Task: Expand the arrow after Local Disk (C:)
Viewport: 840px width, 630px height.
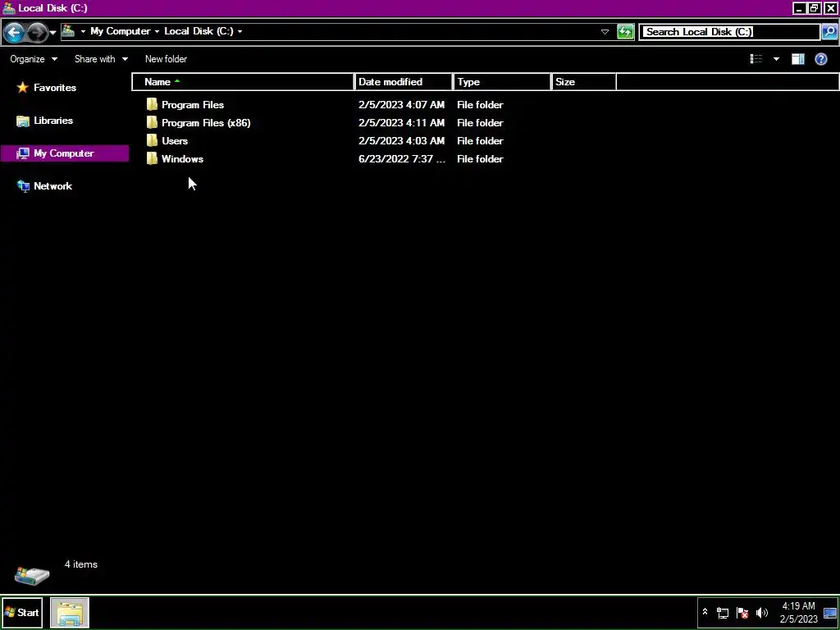Action: click(x=240, y=32)
